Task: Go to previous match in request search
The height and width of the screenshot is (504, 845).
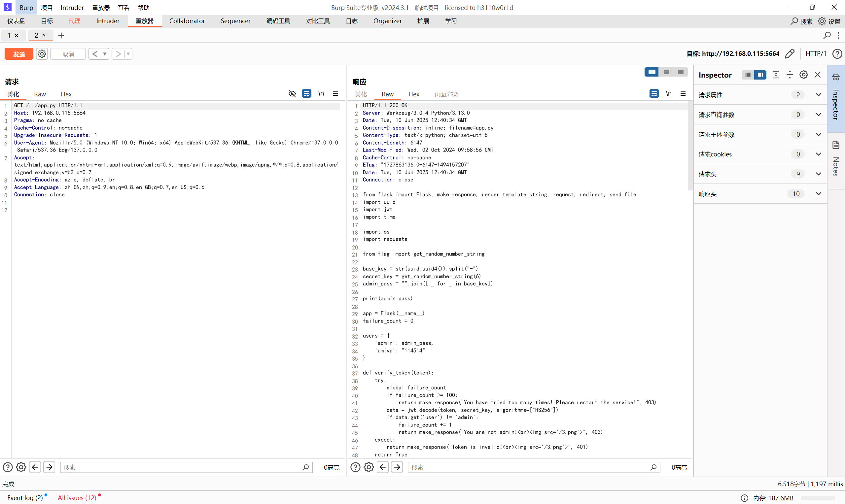Action: click(x=35, y=467)
